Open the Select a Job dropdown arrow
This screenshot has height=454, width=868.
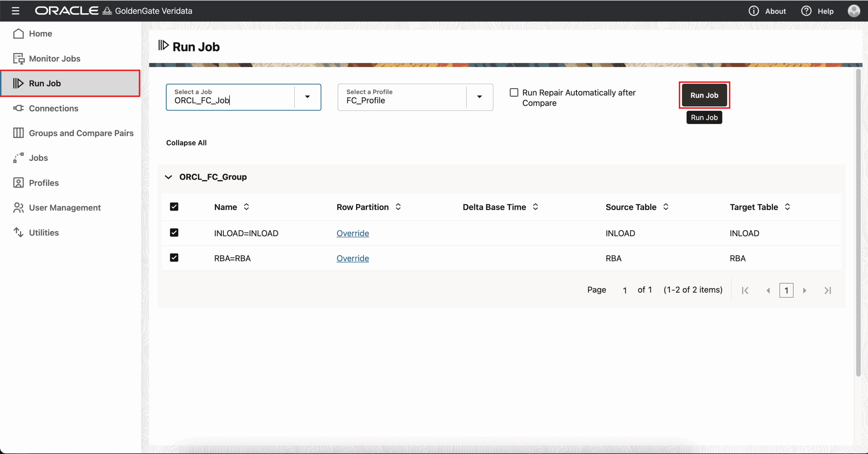coord(308,97)
